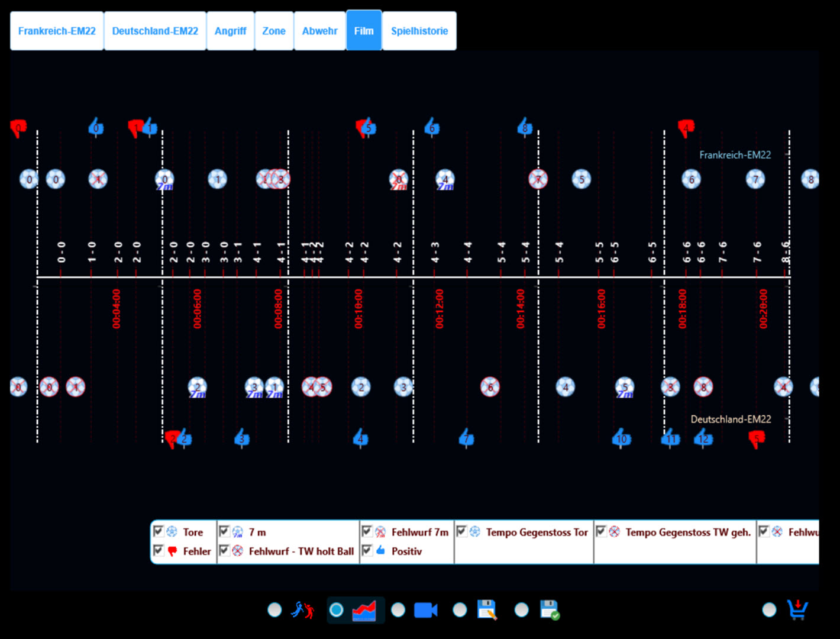Click red thumbs-down marker numbered 4
The width and height of the screenshot is (840, 639).
click(686, 127)
